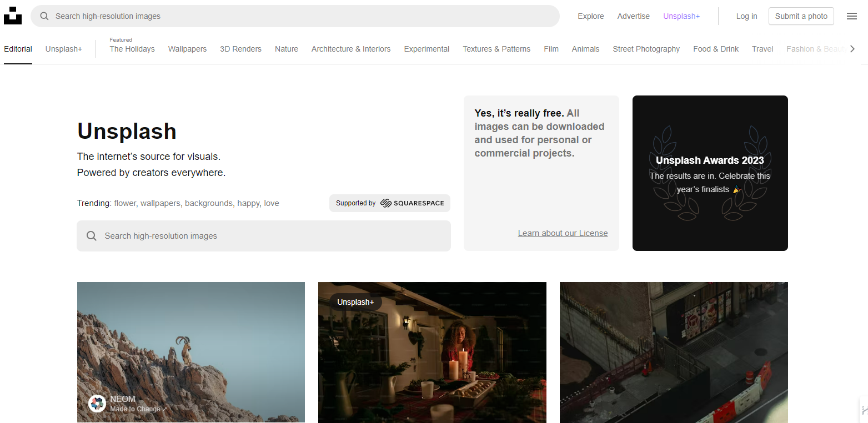Click trending term love

[x=272, y=203]
